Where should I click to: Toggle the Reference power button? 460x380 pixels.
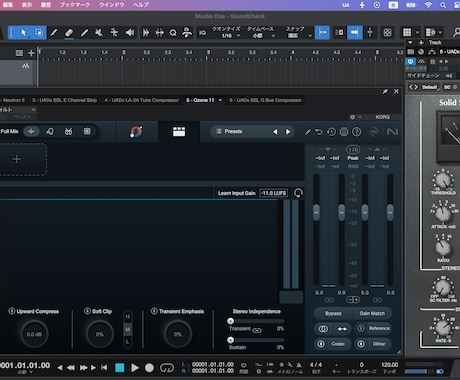tap(361, 328)
